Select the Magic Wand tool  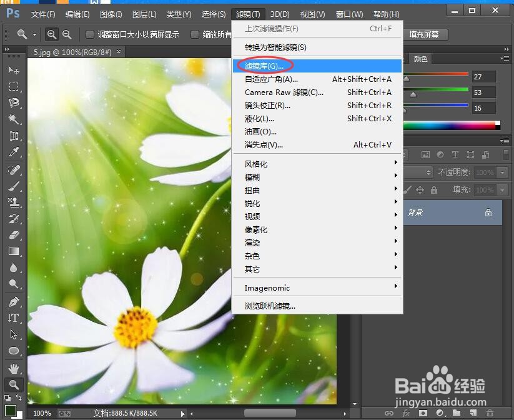14,119
